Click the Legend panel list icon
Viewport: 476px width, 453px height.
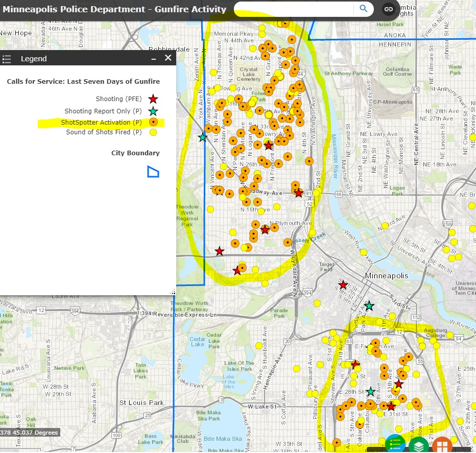7,59
